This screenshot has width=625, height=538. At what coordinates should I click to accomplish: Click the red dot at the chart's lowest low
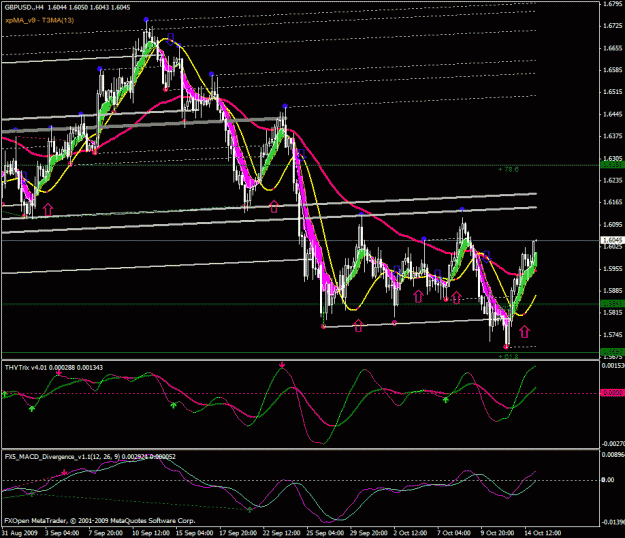click(x=506, y=347)
